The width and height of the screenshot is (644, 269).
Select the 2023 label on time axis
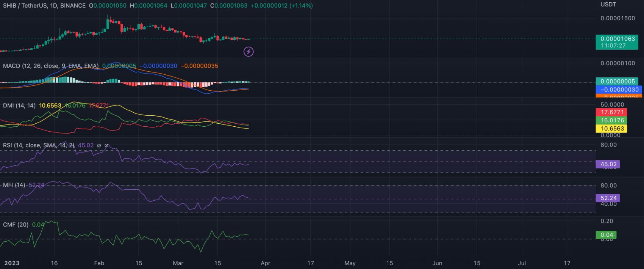[x=11, y=263]
